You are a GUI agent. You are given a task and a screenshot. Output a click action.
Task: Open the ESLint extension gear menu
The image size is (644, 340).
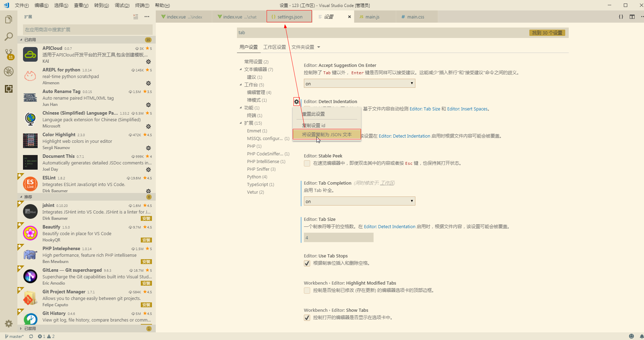tap(148, 191)
